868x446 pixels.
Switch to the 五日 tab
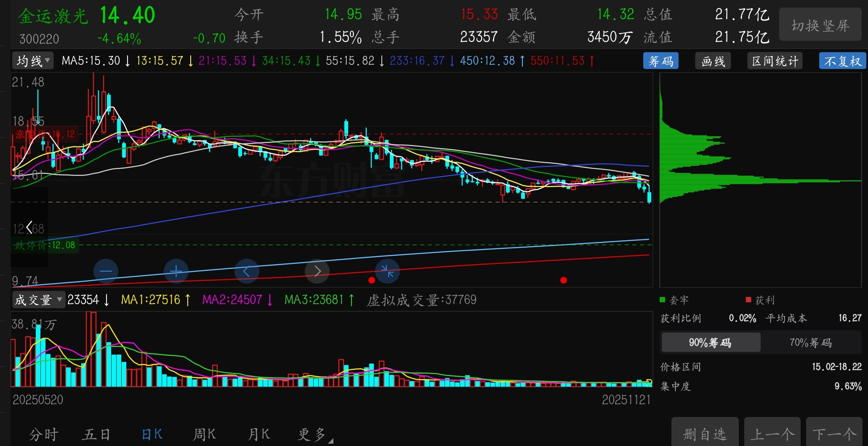(97, 434)
